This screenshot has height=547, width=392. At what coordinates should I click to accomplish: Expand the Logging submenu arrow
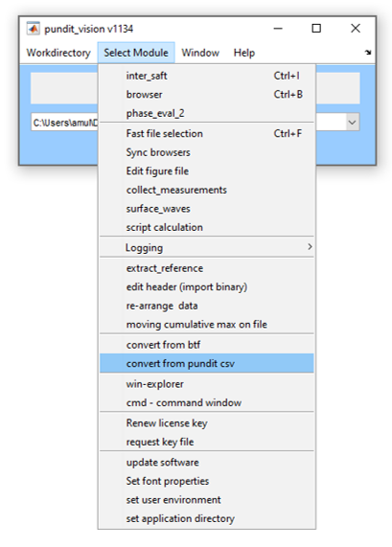(310, 247)
